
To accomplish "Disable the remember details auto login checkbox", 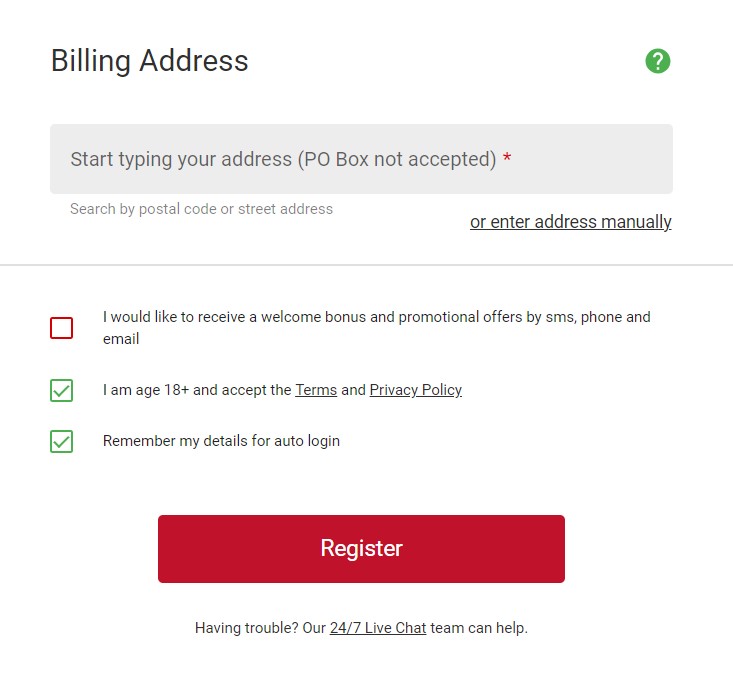I will 62,441.
